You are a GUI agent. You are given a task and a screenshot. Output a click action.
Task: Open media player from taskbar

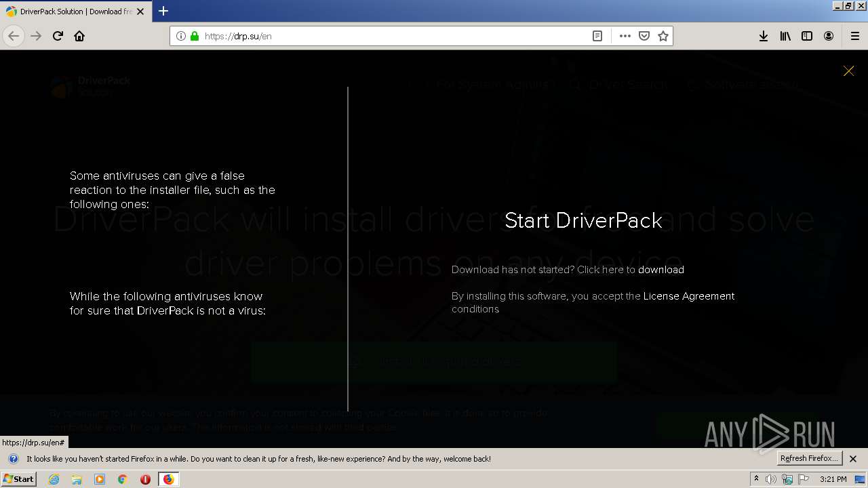[x=100, y=479]
